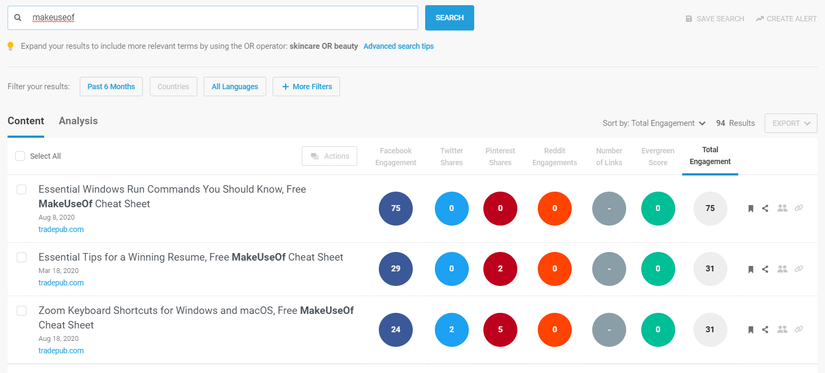The image size is (825, 373).
Task: Tick checkbox for Winning Resume article
Action: click(x=22, y=257)
